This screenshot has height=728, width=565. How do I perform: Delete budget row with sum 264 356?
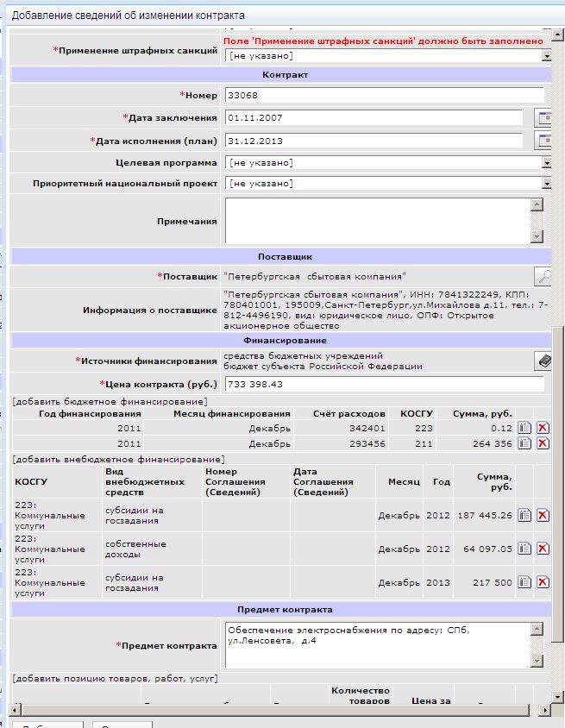pos(543,443)
